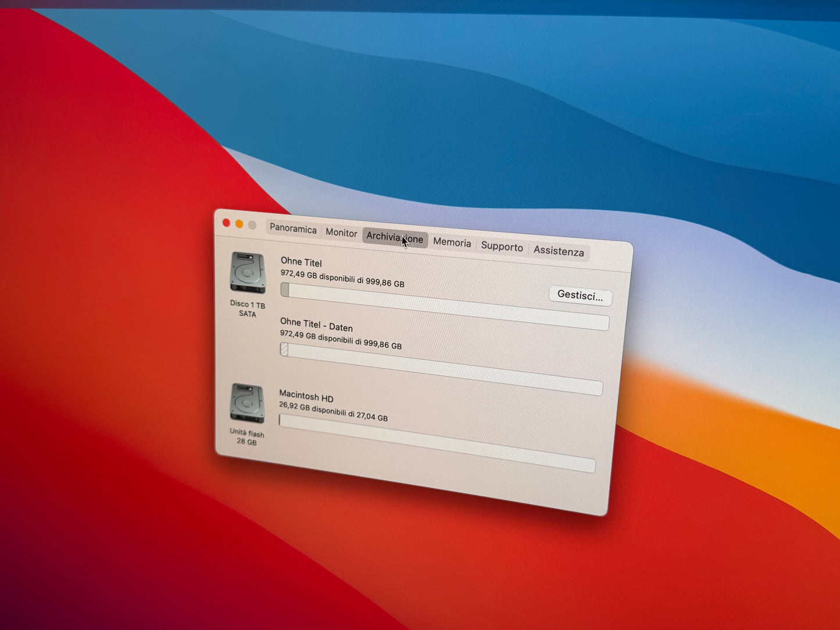Click the Unità flash drive icon
The width and height of the screenshot is (840, 630).
pos(247,403)
